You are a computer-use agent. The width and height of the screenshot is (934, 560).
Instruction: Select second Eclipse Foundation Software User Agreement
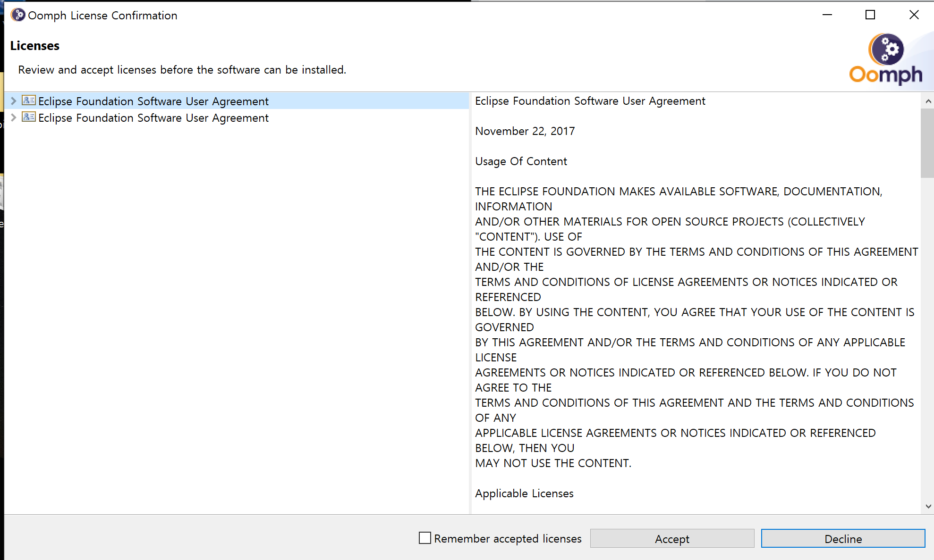153,118
